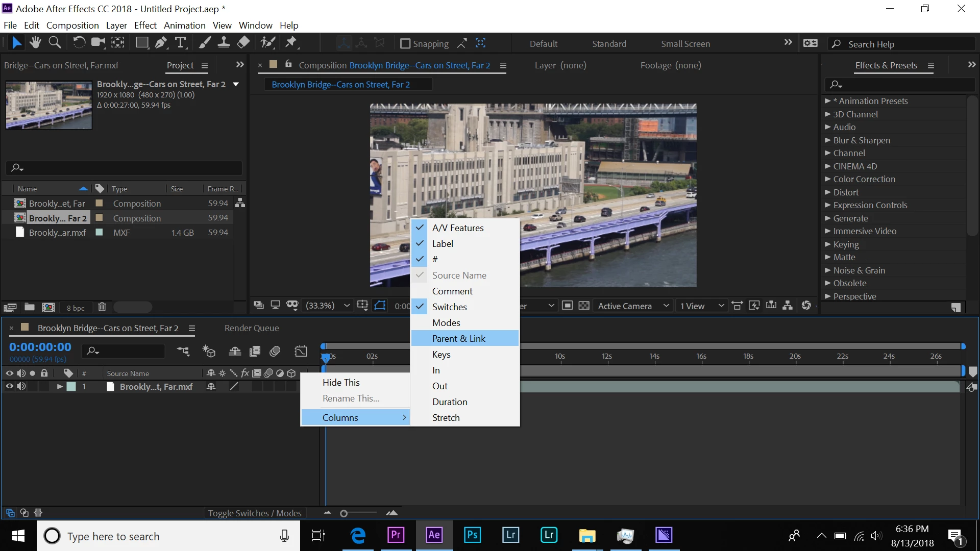Enable the Snapping checkbox
Image resolution: width=980 pixels, height=551 pixels.
[405, 44]
